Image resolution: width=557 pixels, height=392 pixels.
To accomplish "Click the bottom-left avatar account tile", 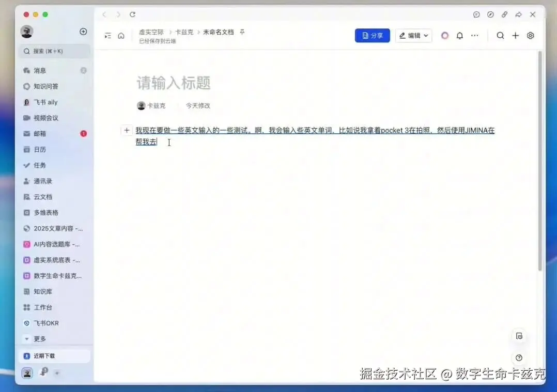I will coord(27,373).
